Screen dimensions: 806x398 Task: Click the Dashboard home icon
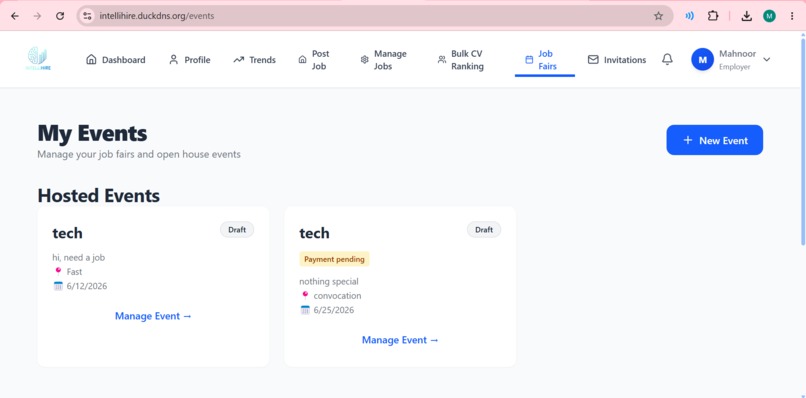(x=91, y=60)
